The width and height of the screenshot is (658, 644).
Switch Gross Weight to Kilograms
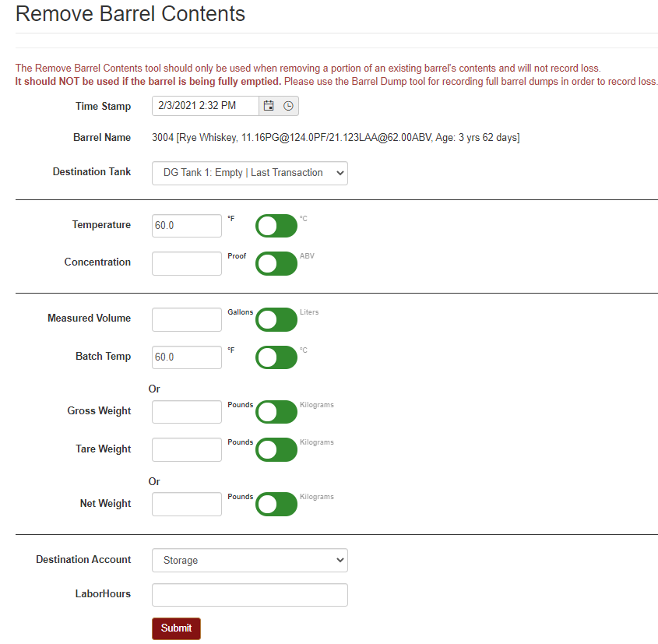coord(276,411)
